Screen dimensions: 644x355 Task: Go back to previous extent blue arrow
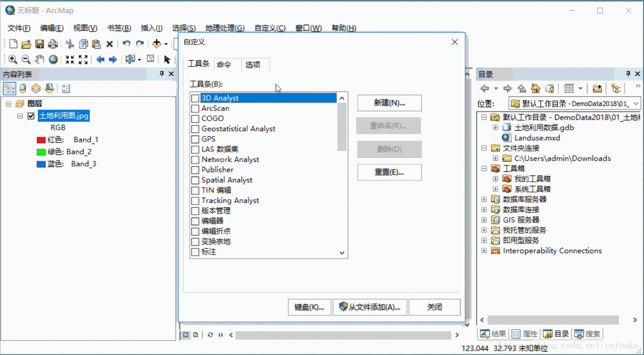click(x=100, y=59)
